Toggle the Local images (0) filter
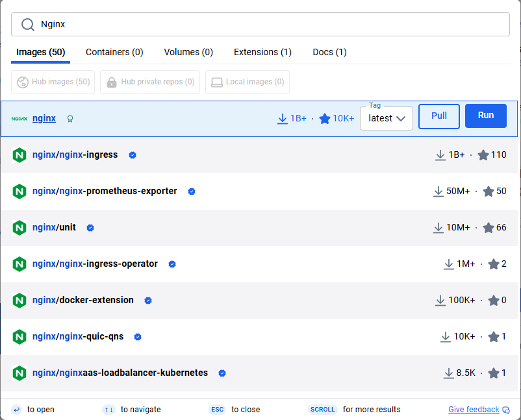 248,82
